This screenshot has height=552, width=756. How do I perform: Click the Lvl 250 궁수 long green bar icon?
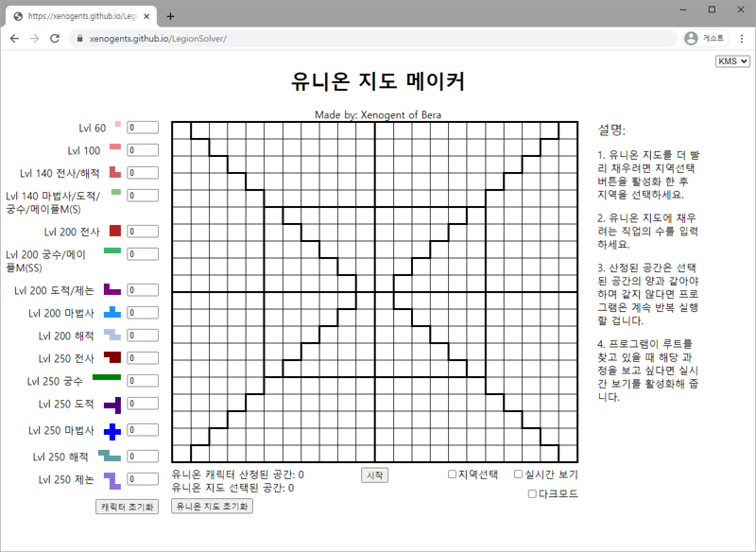107,377
